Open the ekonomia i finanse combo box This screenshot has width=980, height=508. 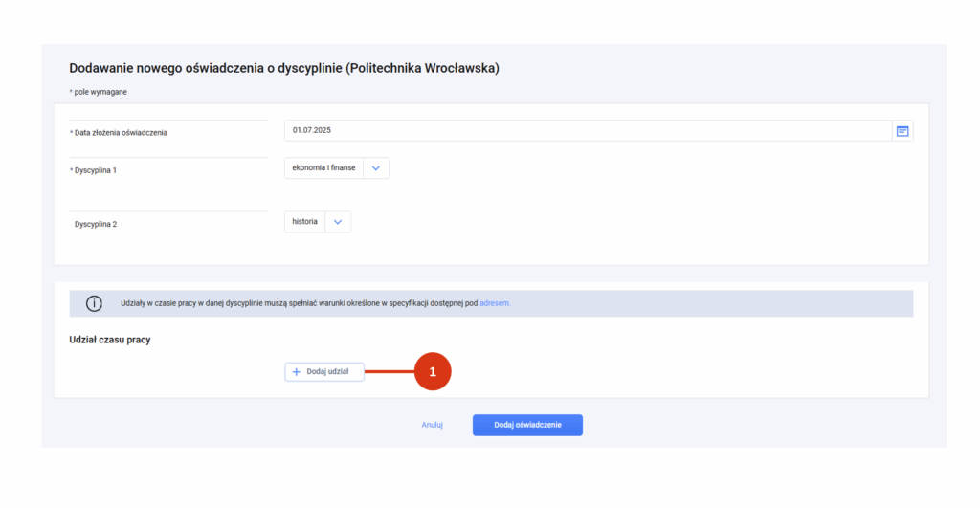[x=337, y=168]
